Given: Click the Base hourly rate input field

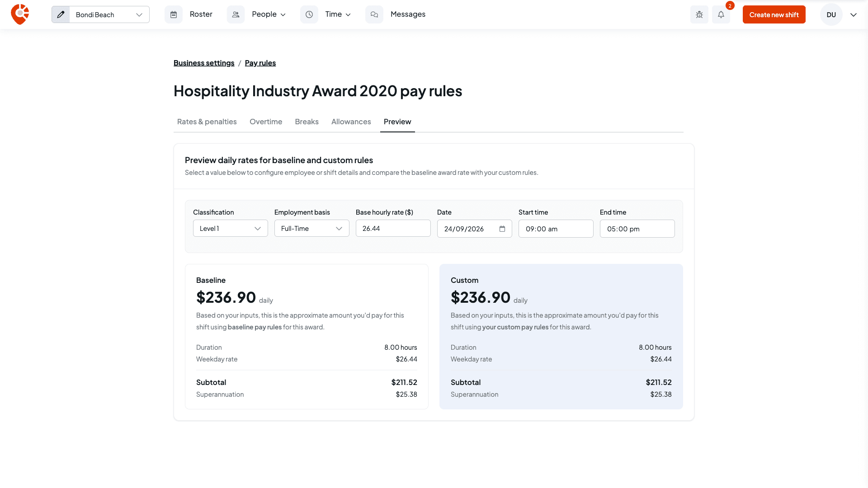Looking at the screenshot, I should pos(393,228).
